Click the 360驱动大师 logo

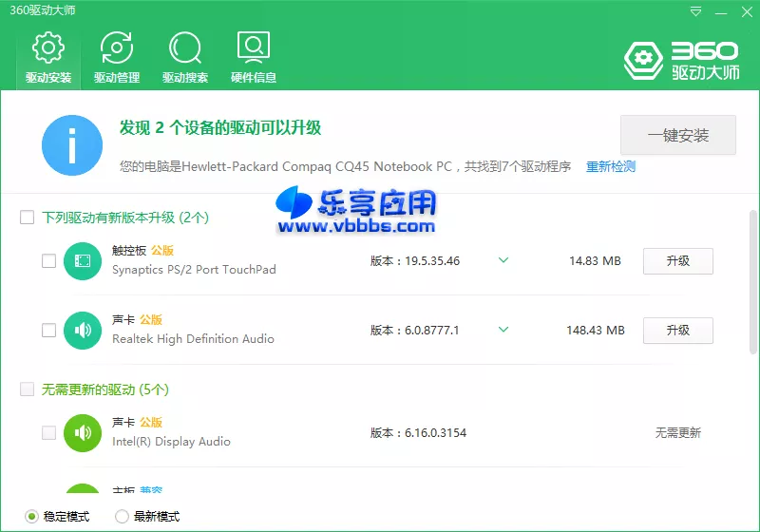(x=681, y=61)
